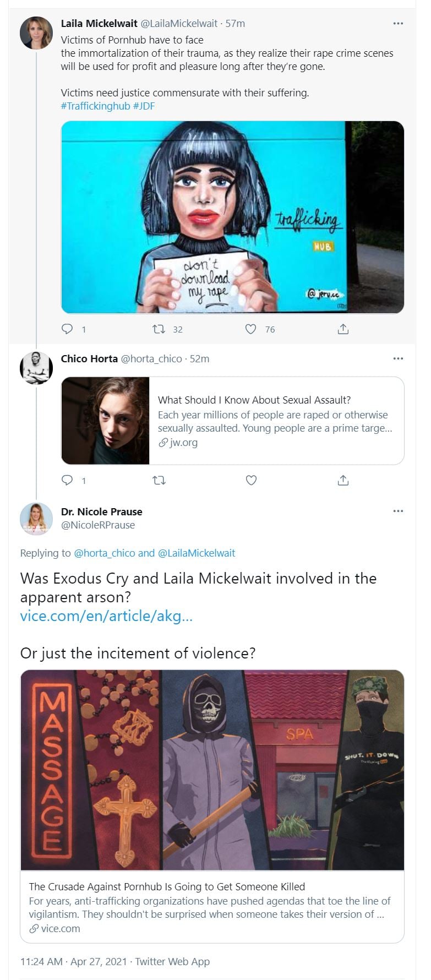Open the vice.com/en/article link in tweet

point(106,616)
